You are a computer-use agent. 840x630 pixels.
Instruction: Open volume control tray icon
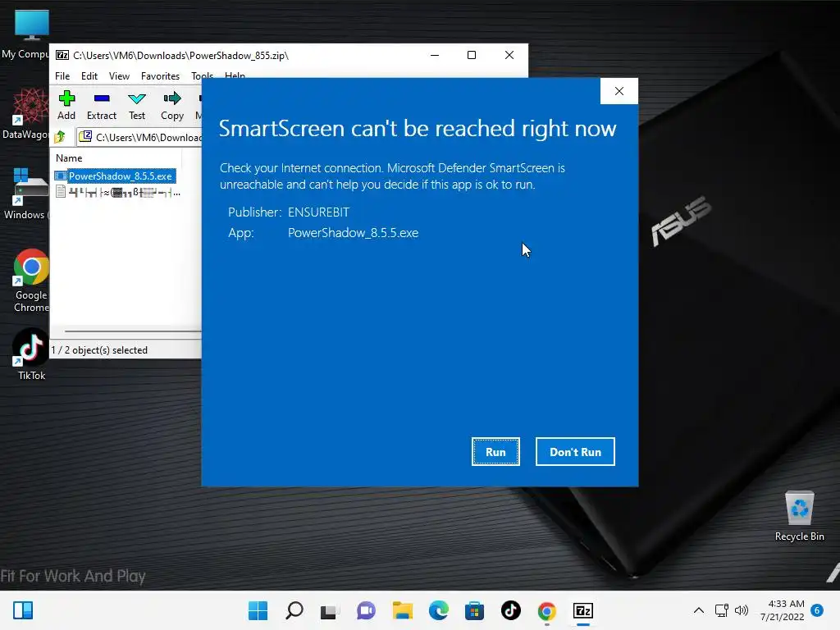(742, 610)
